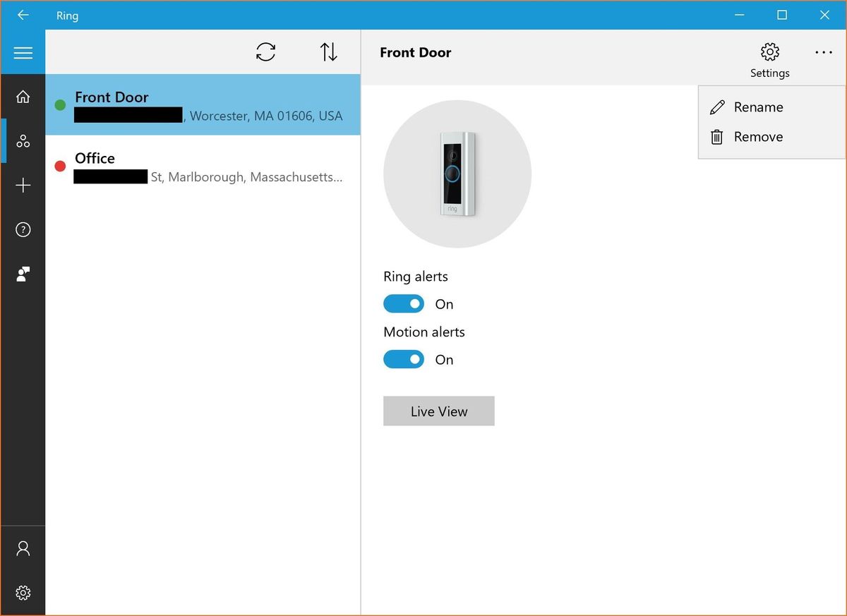Toggle off Ring alerts
Viewport: 847px width, 616px height.
403,303
